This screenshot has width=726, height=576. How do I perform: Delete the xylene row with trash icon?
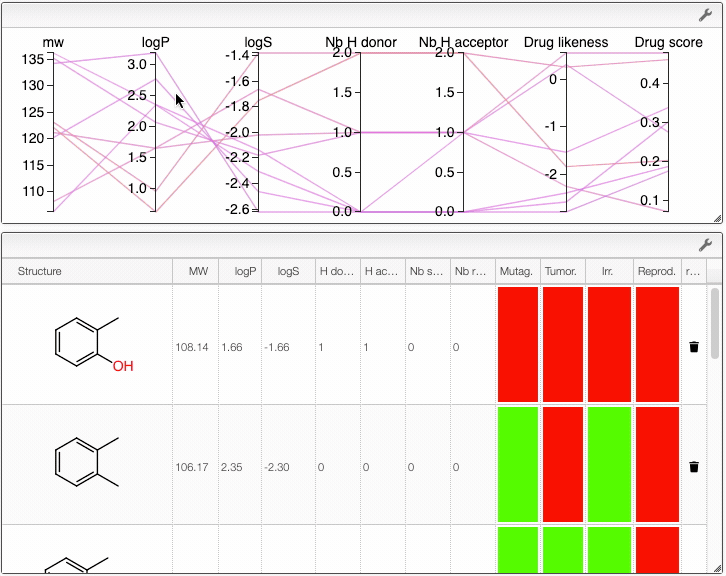694,467
